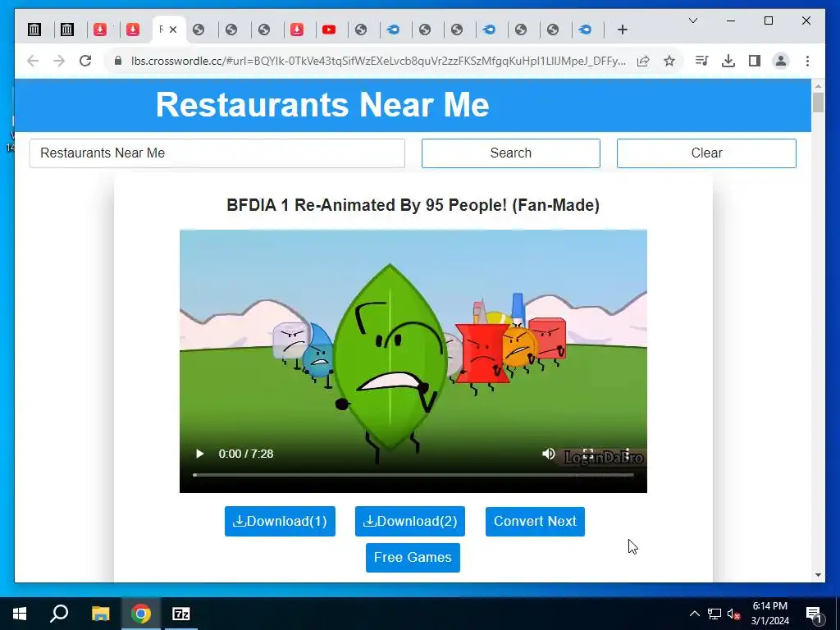View site information via lock icon

tap(118, 61)
